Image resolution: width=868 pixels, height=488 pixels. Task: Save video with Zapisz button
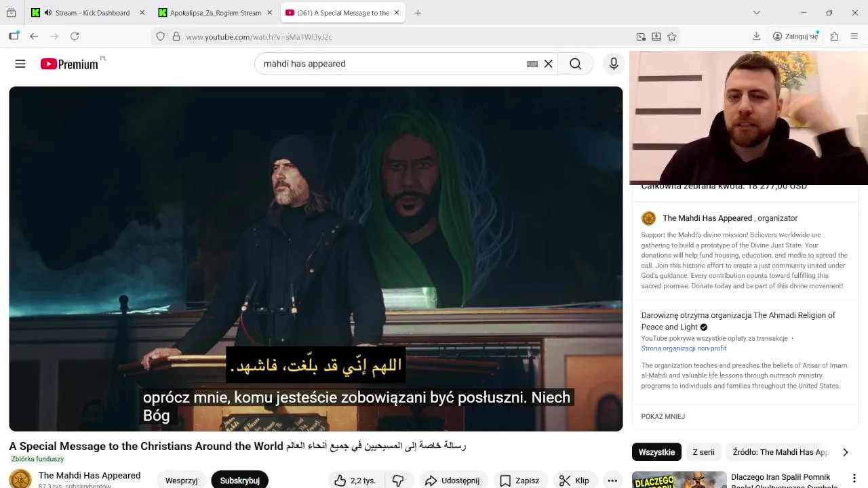point(519,481)
